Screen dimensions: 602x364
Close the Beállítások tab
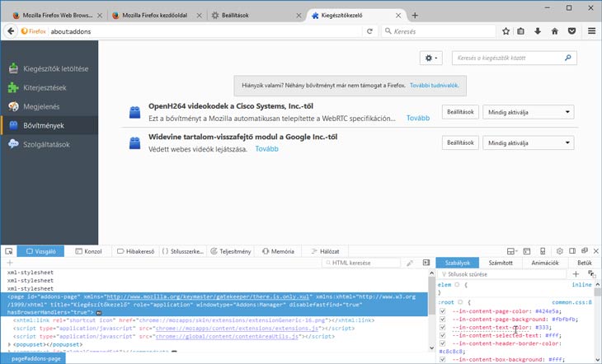299,16
